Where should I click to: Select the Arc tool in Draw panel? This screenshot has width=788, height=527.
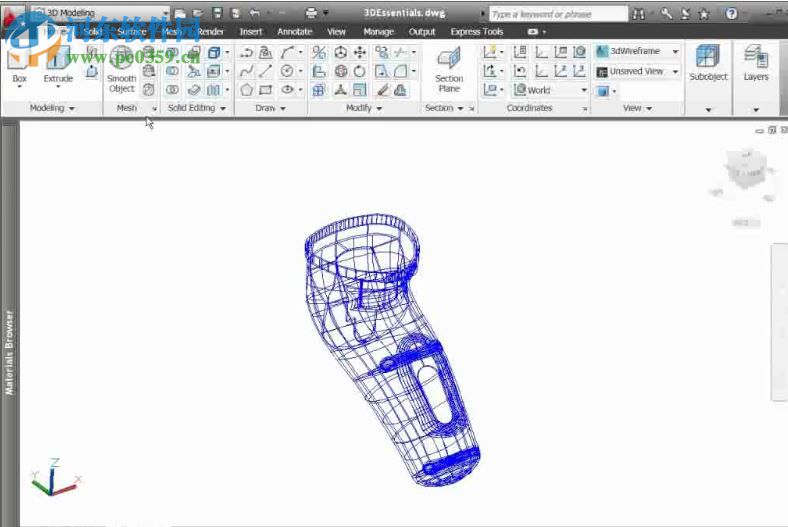point(287,52)
